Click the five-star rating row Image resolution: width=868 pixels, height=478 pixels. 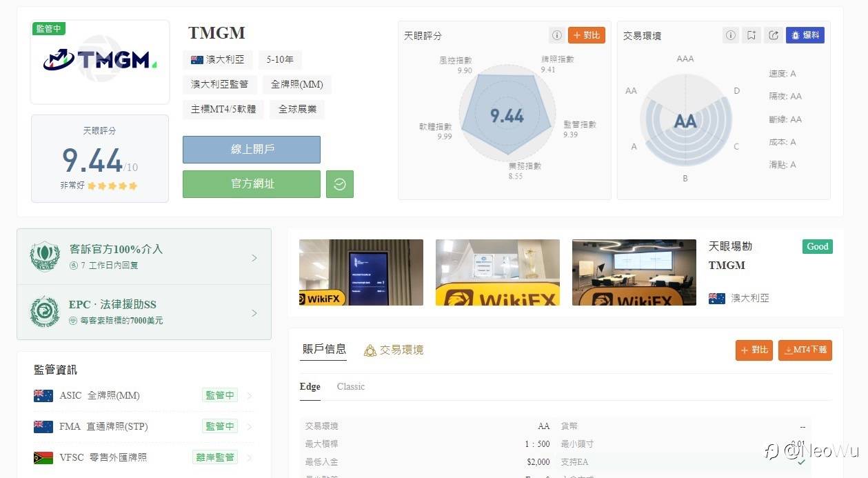(112, 186)
